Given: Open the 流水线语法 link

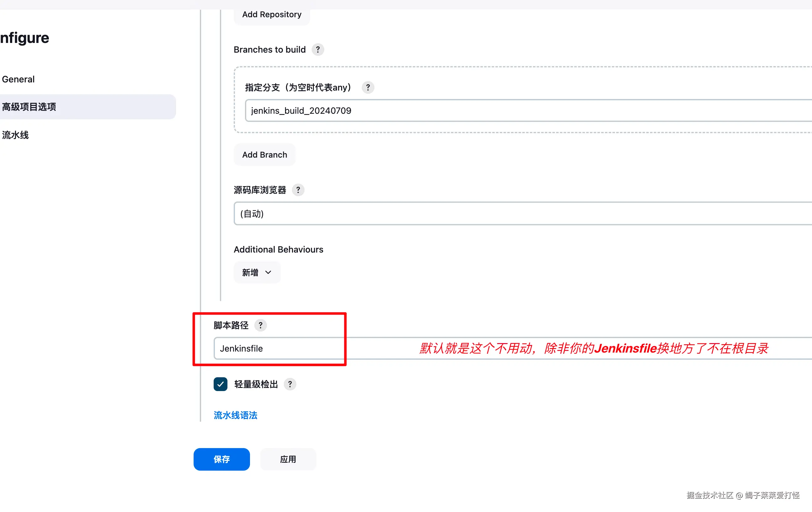Looking at the screenshot, I should 235,415.
